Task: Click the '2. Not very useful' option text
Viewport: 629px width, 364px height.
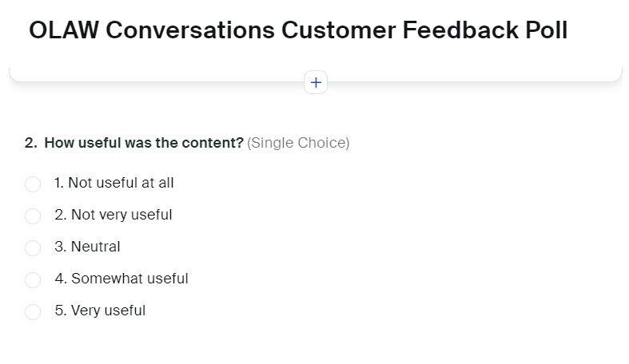Action: pyautogui.click(x=113, y=215)
